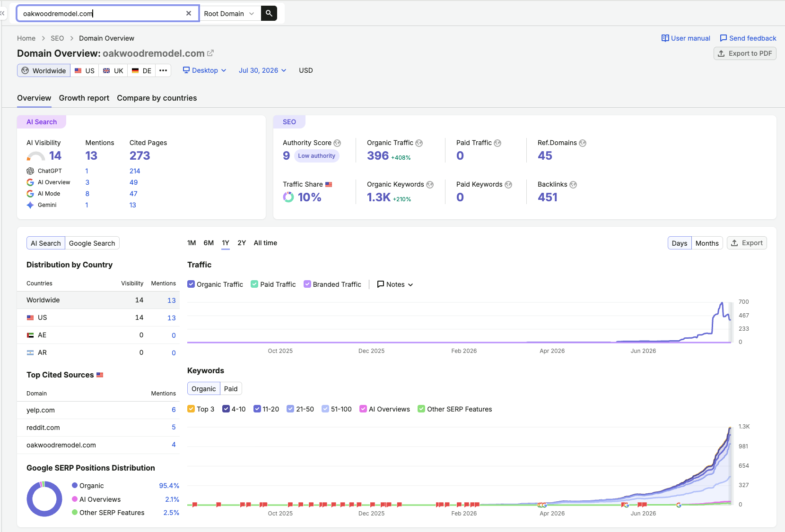Screen dimensions: 785x532
Task: Click the Organic Traffic info icon
Action: tap(419, 143)
